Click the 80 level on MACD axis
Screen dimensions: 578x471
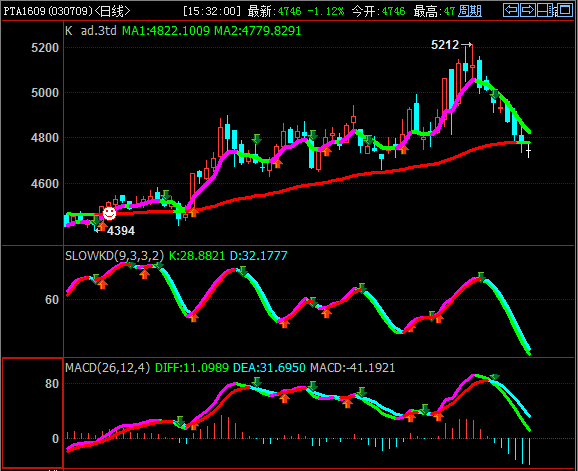point(52,384)
